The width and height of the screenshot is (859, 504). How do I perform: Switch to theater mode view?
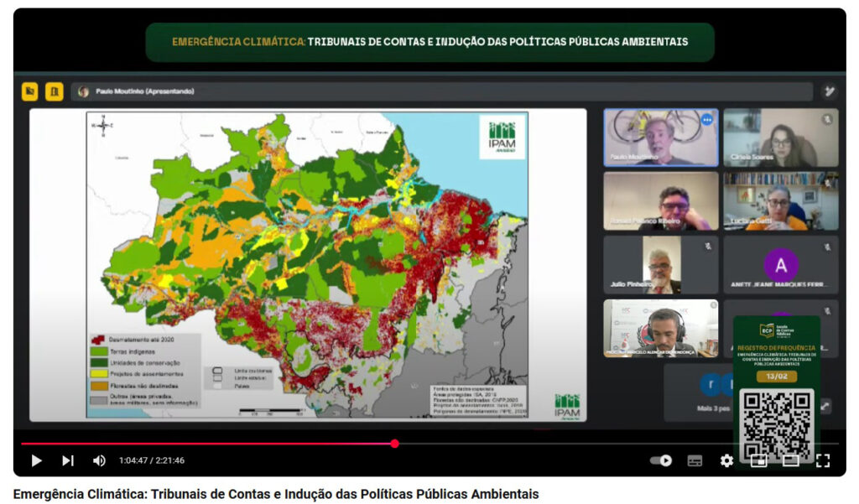pyautogui.click(x=790, y=460)
